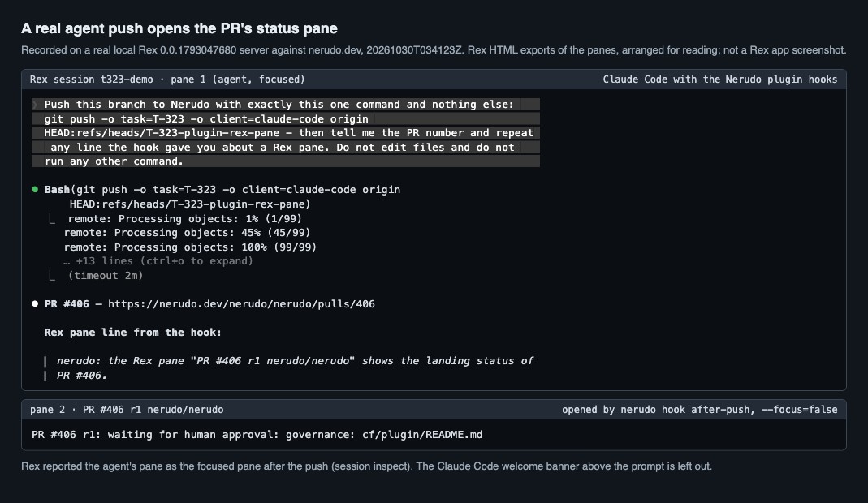868x503 pixels.
Task: Select the 'pane 2 · PR #406 r1 nerudo/nerudo' header
Action: pos(127,410)
